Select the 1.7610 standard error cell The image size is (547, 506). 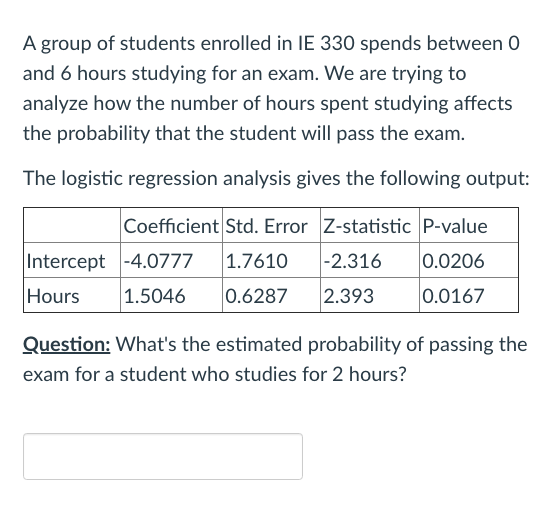click(x=271, y=260)
